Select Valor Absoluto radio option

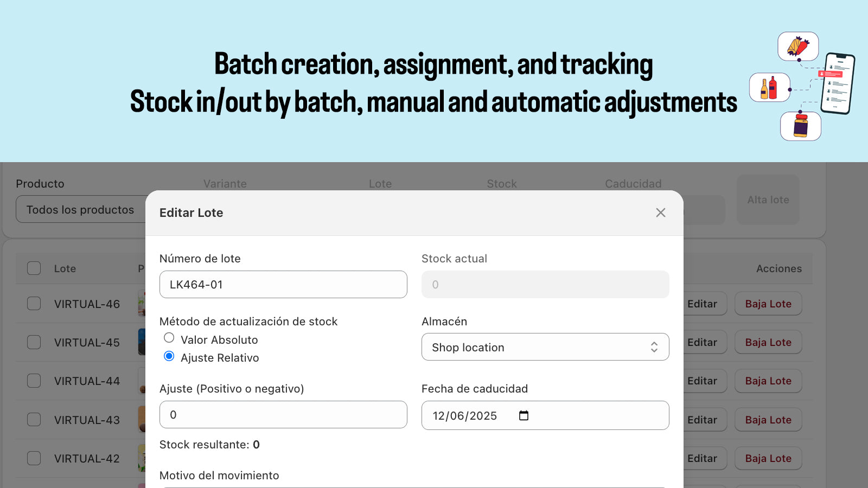(x=169, y=338)
